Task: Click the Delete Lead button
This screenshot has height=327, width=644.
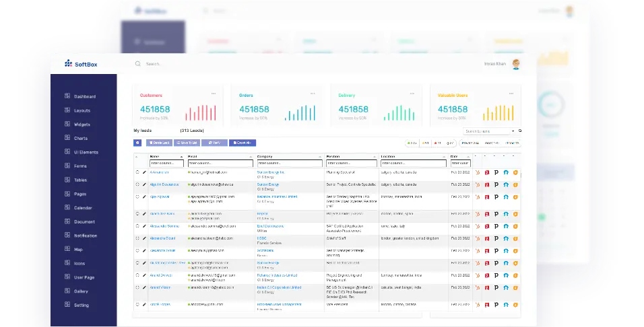Action: [x=159, y=143]
